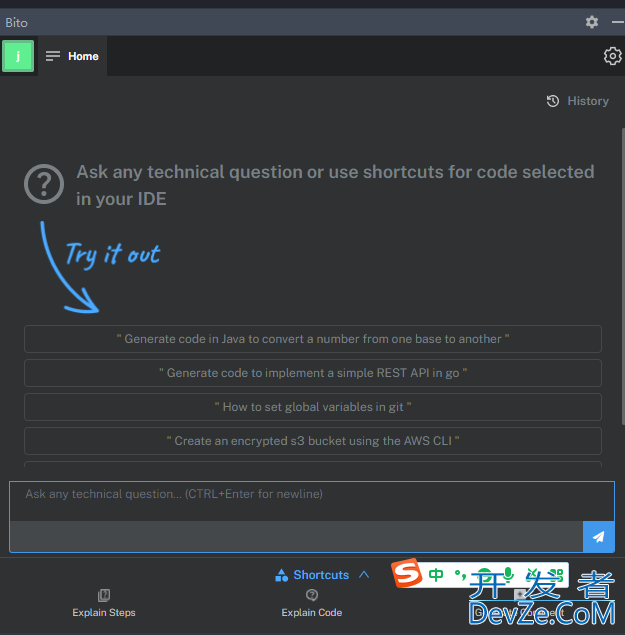
Task: Send the question with paper plane button
Action: click(599, 537)
